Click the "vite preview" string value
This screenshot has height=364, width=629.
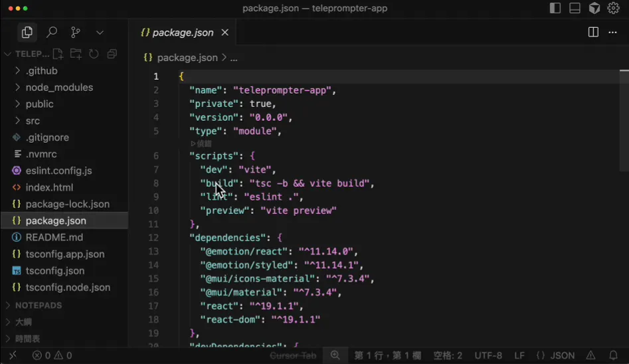[x=298, y=211]
